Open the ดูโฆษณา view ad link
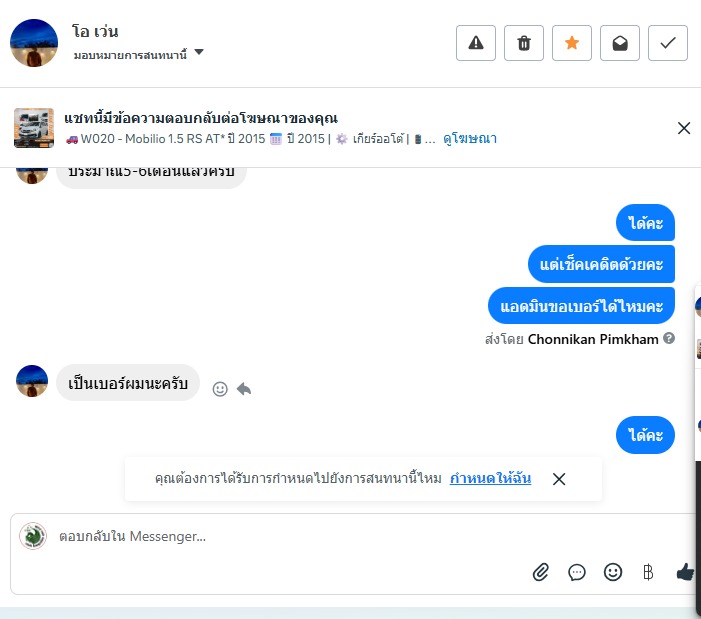 pos(470,139)
